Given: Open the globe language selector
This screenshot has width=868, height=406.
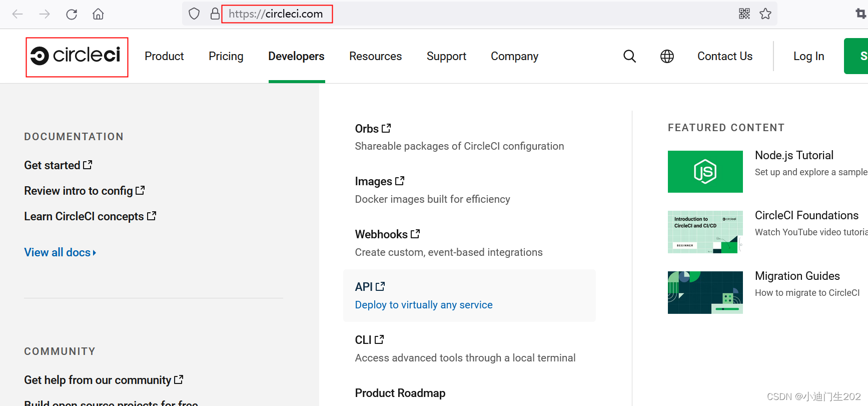Looking at the screenshot, I should [667, 56].
